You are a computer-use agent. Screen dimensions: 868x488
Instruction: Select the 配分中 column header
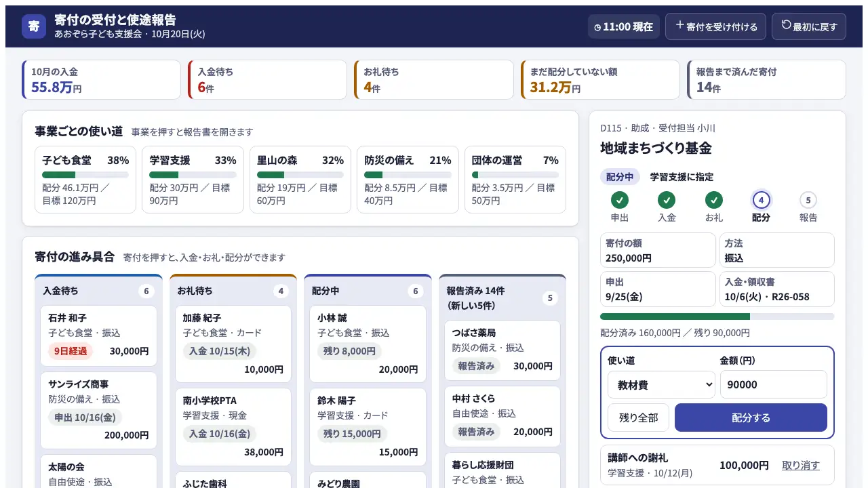click(368, 291)
